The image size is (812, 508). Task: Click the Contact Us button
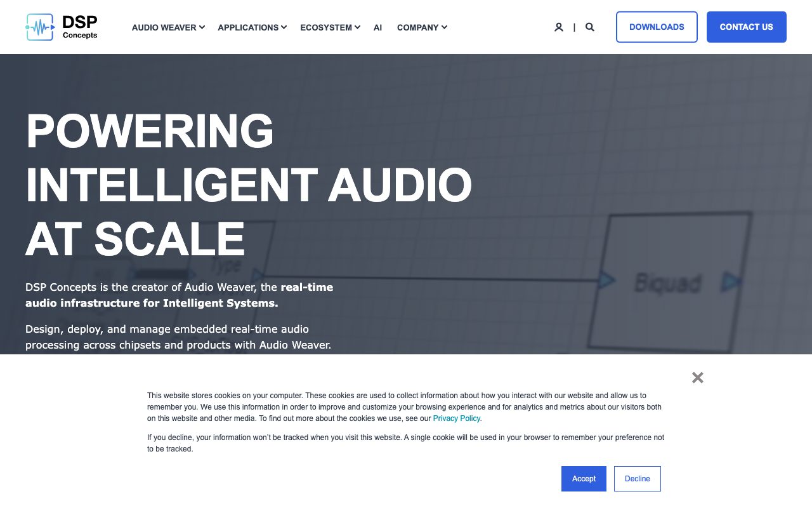point(747,27)
